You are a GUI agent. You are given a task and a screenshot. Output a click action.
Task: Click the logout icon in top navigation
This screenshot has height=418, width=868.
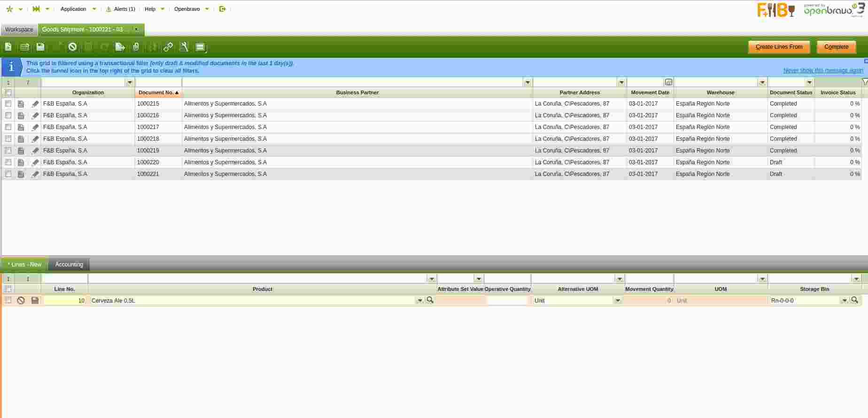pyautogui.click(x=223, y=9)
